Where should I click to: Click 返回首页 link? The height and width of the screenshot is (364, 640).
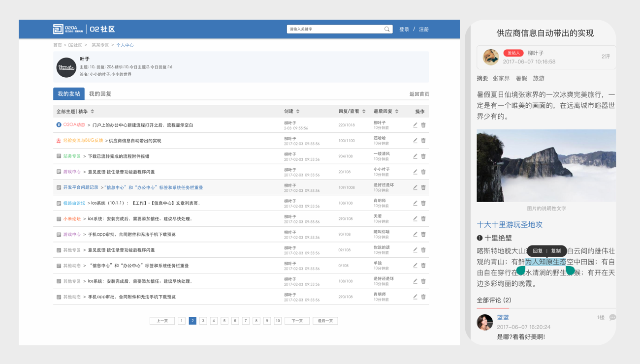pos(419,94)
